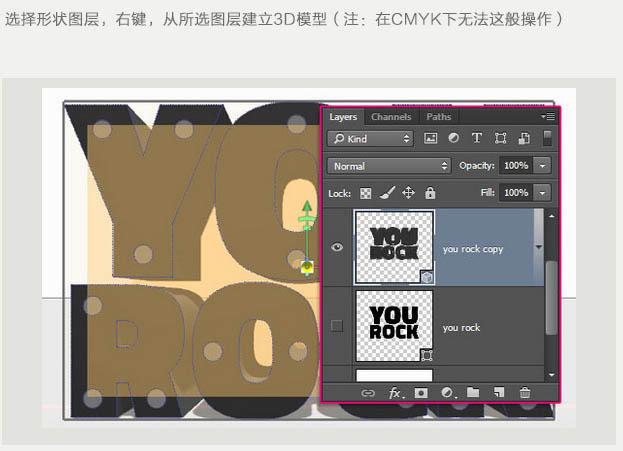Open the Normal blend mode dropdown
The width and height of the screenshot is (623, 451).
click(x=390, y=165)
